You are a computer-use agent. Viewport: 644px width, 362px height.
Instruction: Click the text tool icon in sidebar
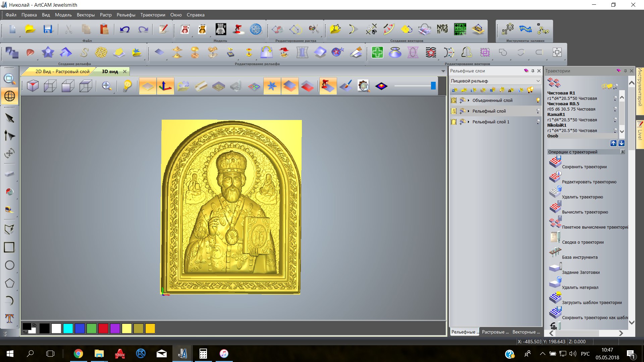tap(9, 318)
